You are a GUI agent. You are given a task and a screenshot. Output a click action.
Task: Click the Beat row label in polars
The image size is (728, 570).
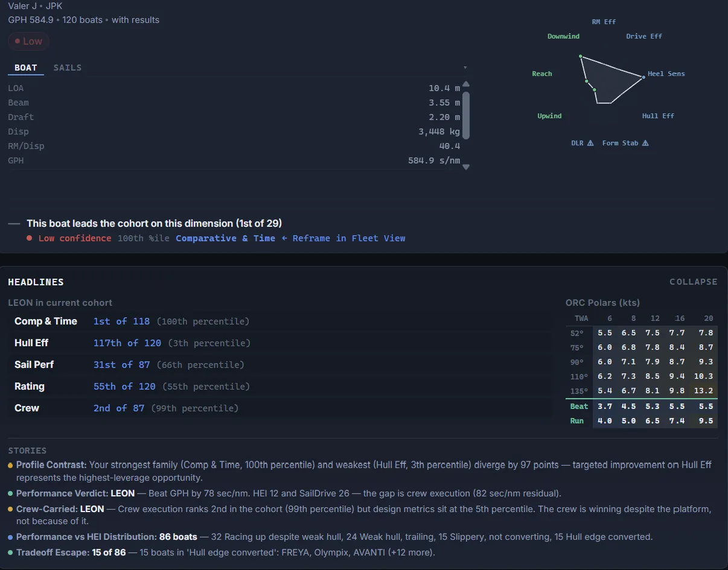pyautogui.click(x=579, y=407)
